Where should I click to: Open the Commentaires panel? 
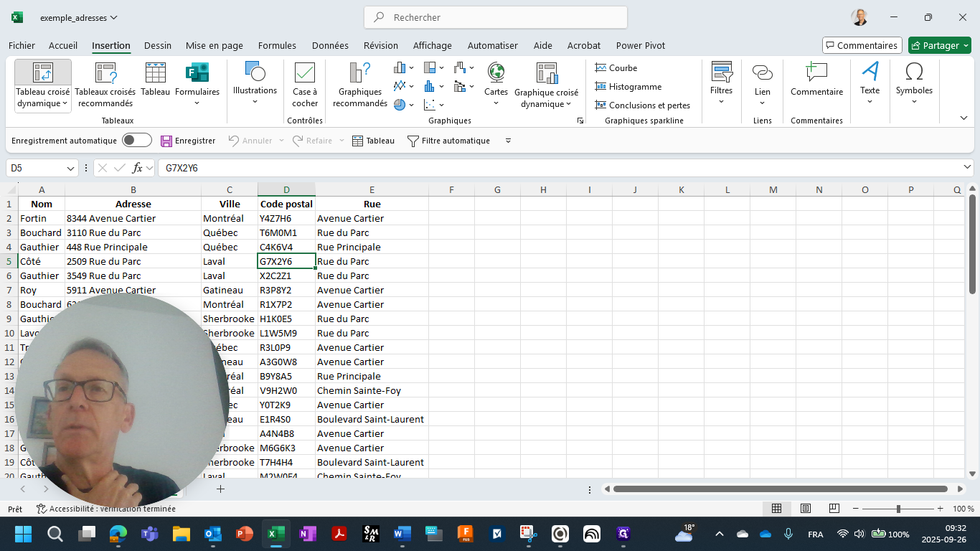[862, 44]
